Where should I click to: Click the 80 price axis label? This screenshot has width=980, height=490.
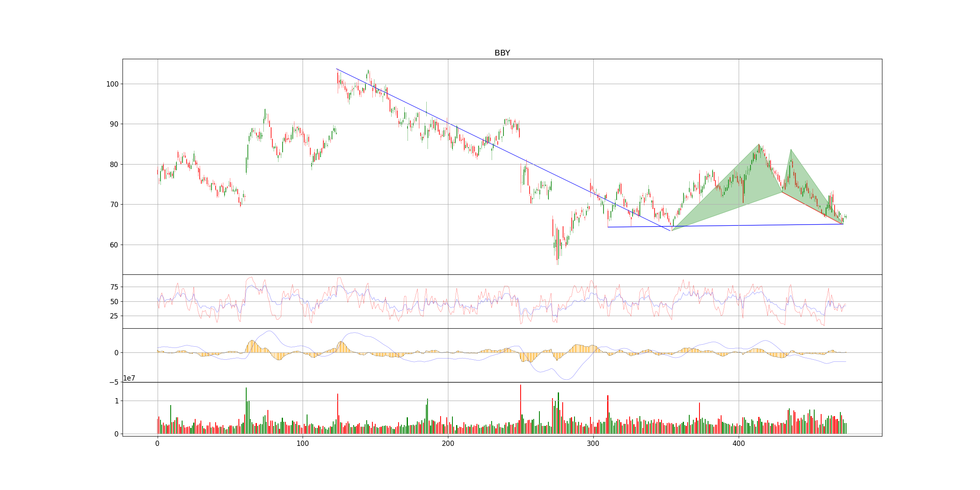(114, 165)
